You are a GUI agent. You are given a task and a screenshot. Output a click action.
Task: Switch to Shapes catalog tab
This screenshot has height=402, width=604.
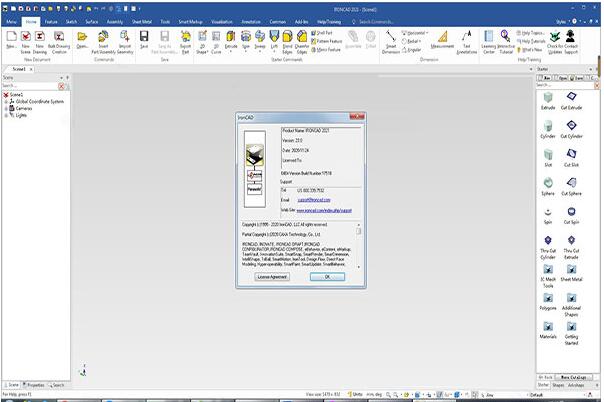[558, 385]
